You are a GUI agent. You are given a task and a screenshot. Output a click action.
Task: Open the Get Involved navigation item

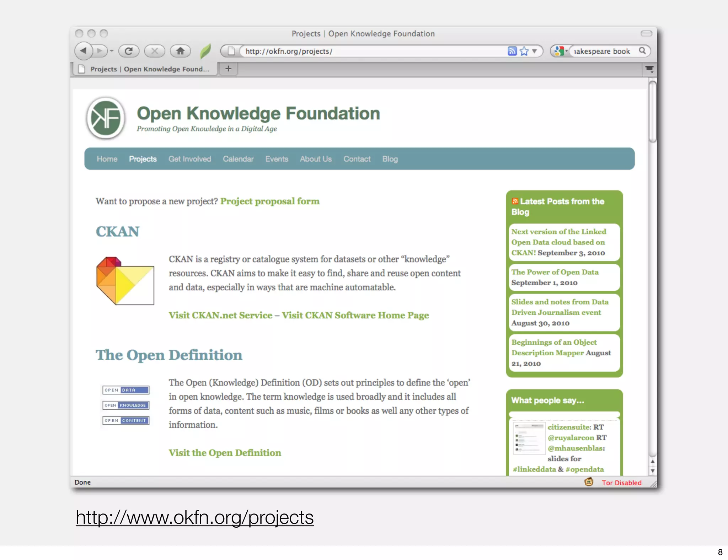pos(190,159)
